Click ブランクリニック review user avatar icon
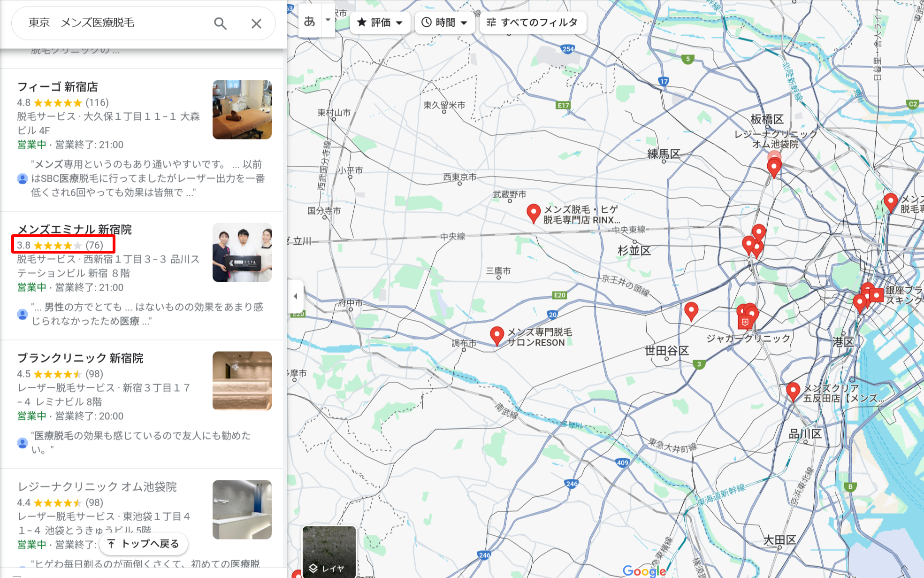The height and width of the screenshot is (578, 924). click(x=23, y=443)
